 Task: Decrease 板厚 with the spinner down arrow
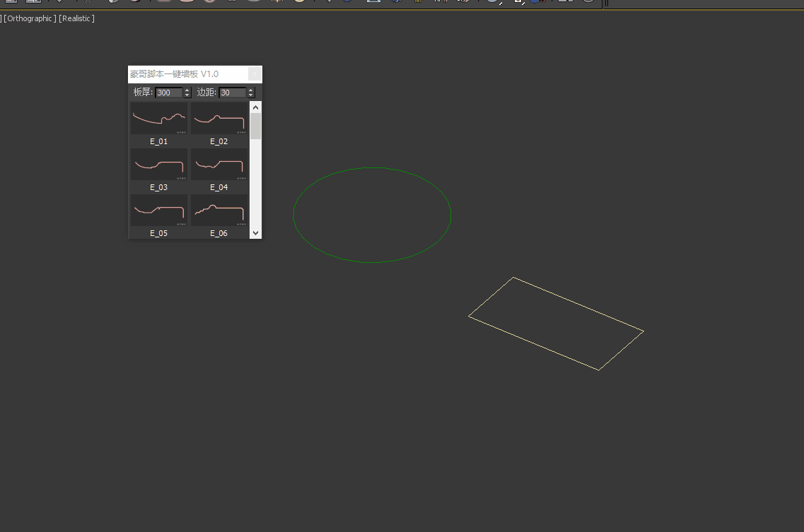tap(187, 95)
